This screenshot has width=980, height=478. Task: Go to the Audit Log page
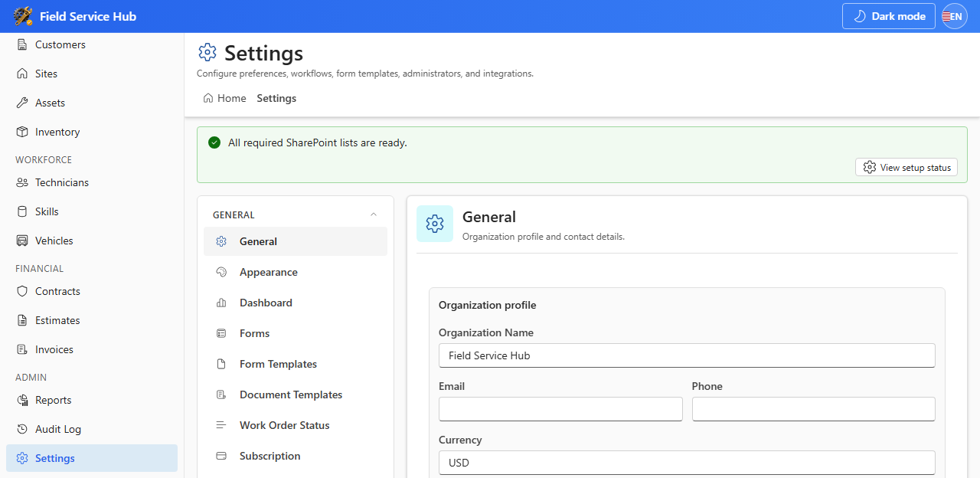pos(92,429)
